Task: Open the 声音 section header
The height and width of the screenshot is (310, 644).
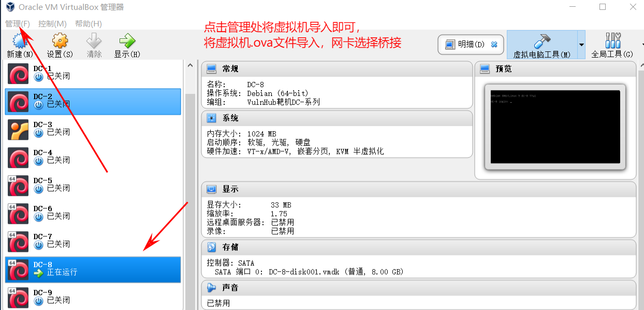Action: coord(418,287)
